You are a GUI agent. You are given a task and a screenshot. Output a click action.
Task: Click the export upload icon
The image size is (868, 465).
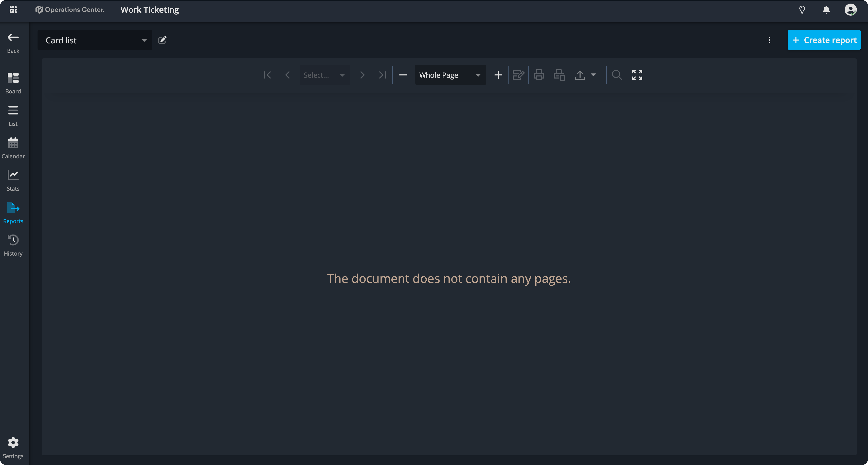580,75
